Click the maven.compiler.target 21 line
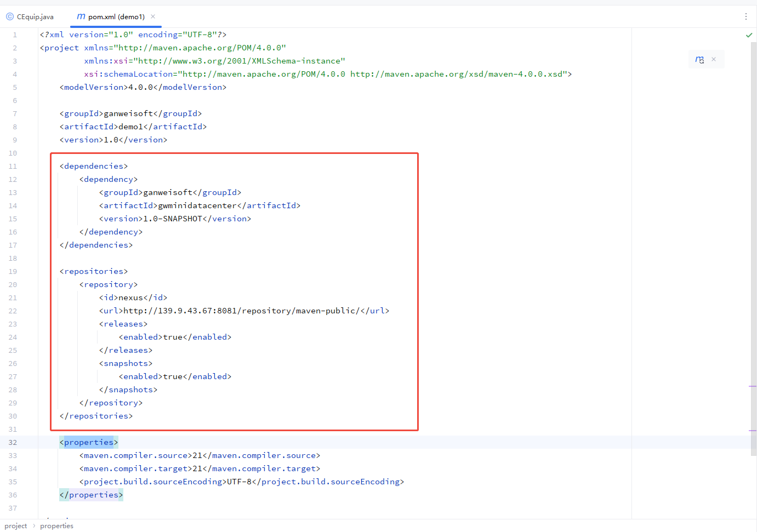The image size is (757, 532). click(200, 468)
